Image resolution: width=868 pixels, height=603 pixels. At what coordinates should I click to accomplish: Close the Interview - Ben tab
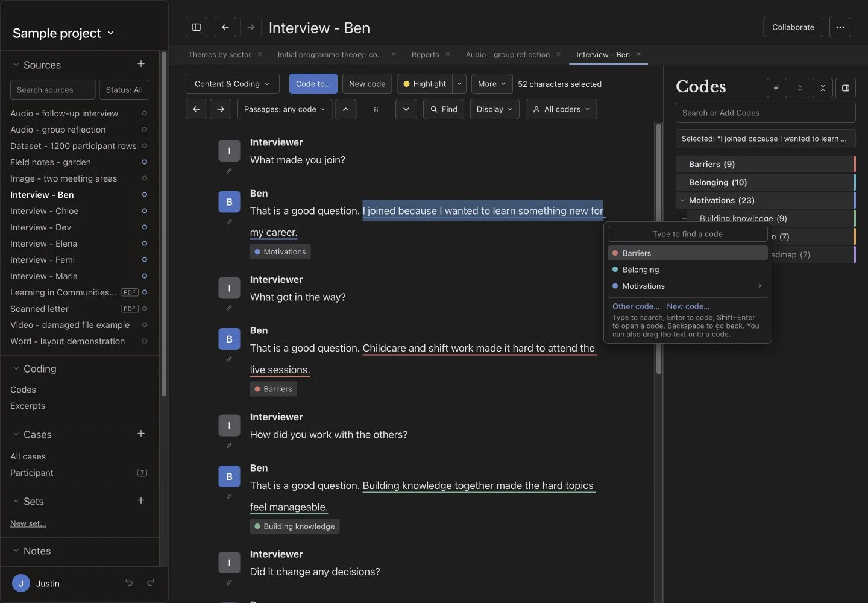tap(638, 54)
